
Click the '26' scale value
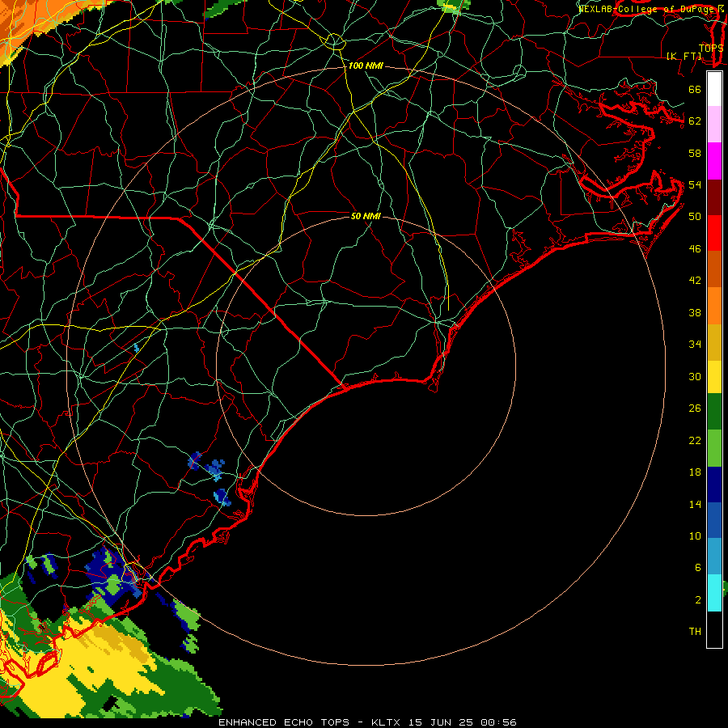click(x=695, y=408)
